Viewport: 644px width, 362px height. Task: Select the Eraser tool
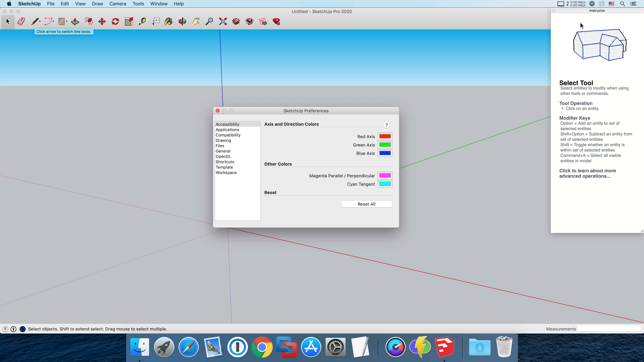click(21, 21)
